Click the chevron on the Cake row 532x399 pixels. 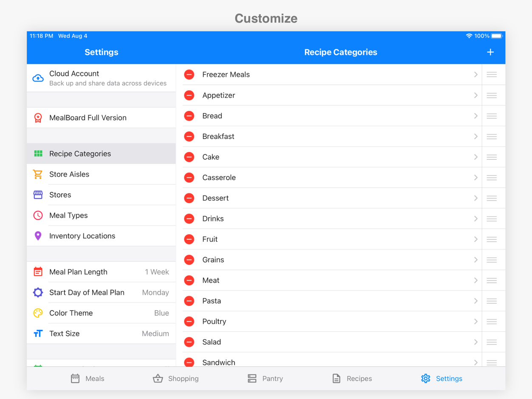[x=476, y=157]
